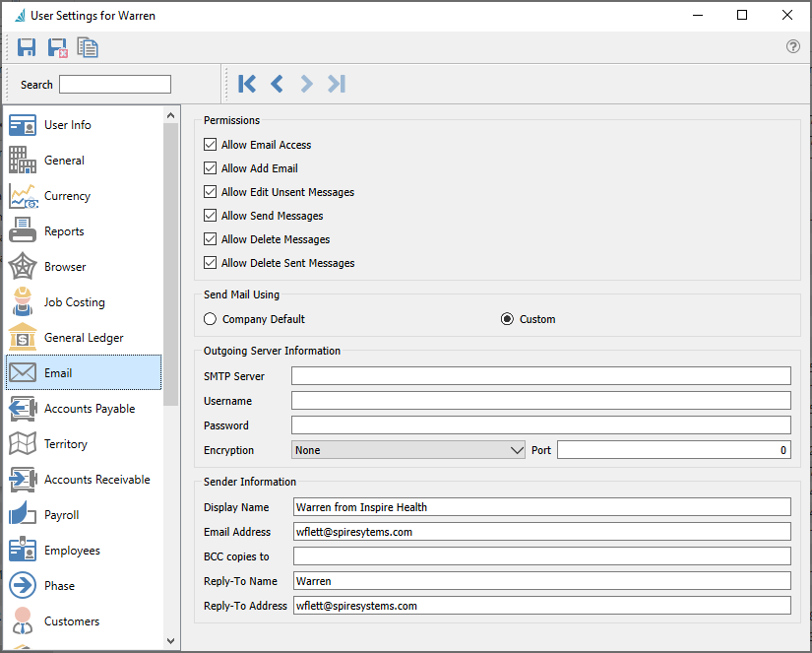
Task: Jump to last record arrow
Action: point(337,84)
